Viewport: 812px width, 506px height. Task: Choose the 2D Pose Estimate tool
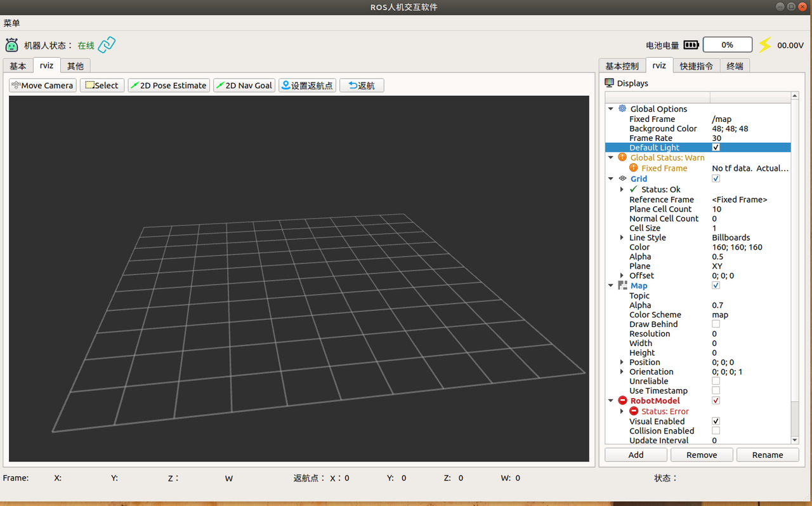(169, 85)
